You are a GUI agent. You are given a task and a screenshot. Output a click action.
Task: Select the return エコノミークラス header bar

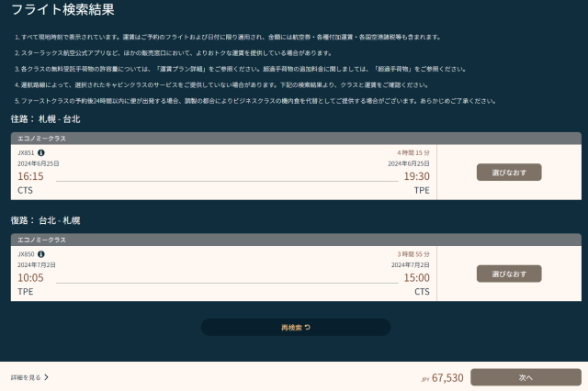(296, 239)
